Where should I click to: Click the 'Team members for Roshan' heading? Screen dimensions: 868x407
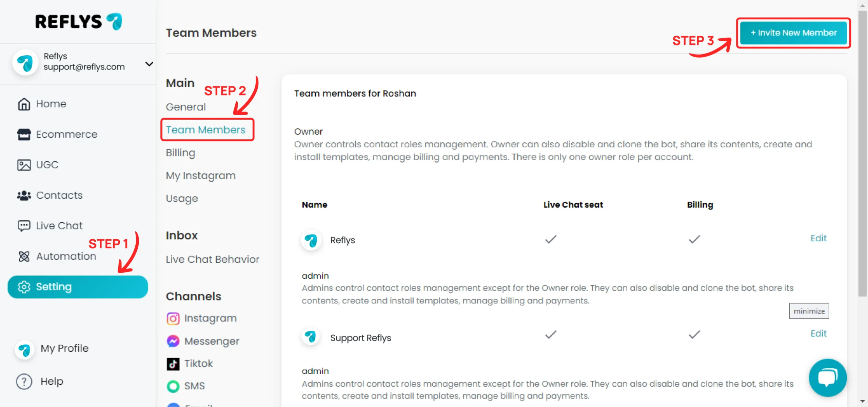[x=355, y=94]
